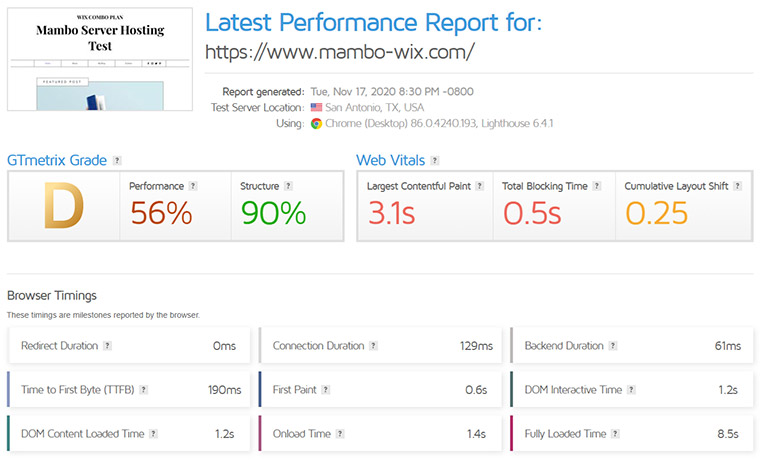
Task: Click help icon beside Performance score
Action: [193, 186]
